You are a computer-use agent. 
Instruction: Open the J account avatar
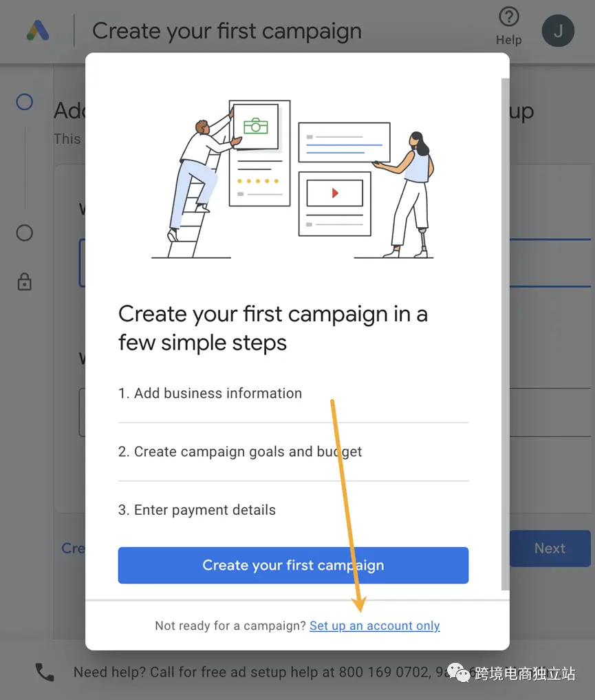[x=558, y=31]
